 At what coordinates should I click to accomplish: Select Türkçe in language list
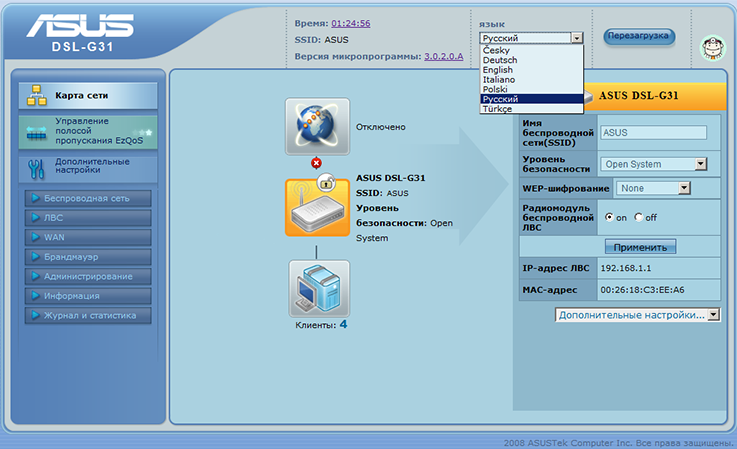532,109
